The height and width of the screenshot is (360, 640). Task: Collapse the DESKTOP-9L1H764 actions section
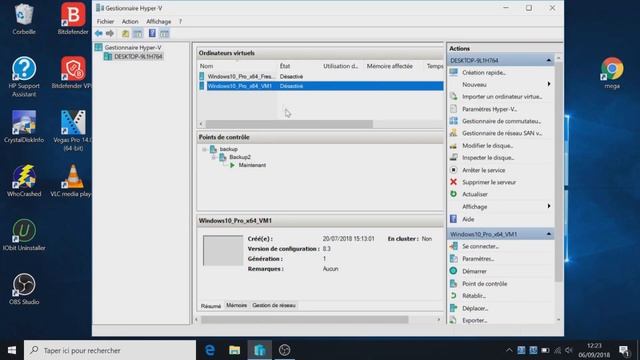pyautogui.click(x=549, y=60)
